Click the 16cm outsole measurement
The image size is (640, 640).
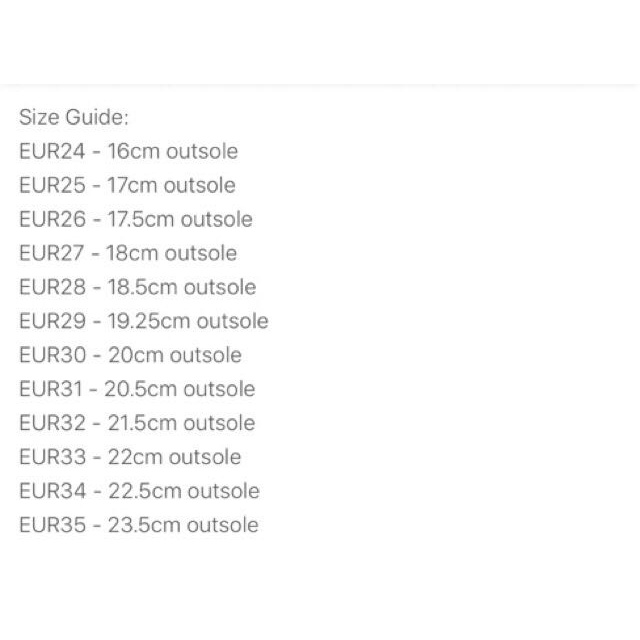(x=172, y=152)
